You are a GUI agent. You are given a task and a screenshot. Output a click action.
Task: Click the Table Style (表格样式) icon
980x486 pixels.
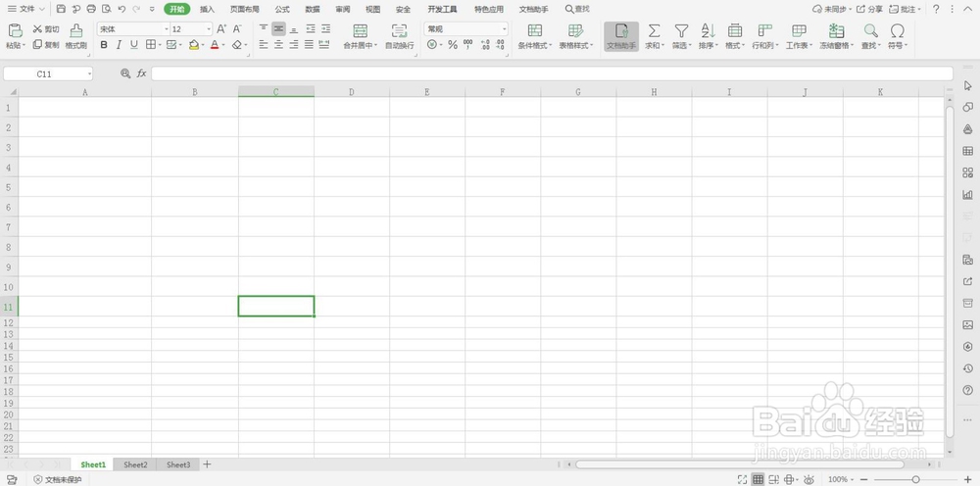point(575,30)
